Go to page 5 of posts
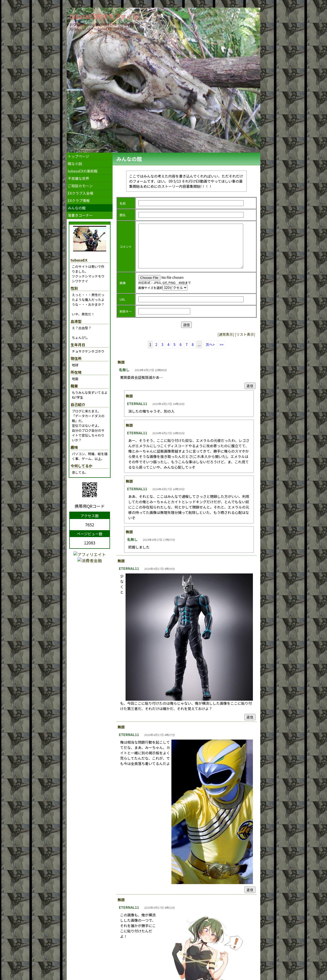Viewport: 327px width, 980px height. (174, 345)
